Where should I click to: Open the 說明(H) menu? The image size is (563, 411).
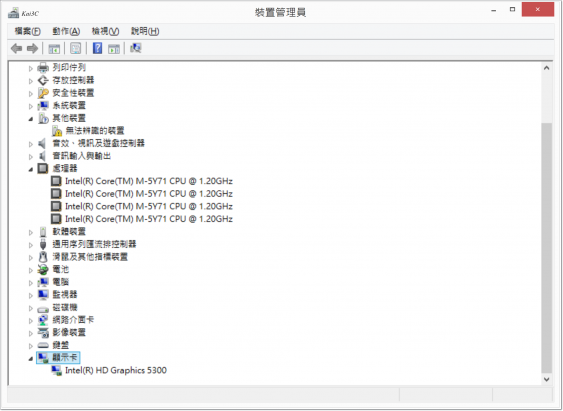coord(145,31)
